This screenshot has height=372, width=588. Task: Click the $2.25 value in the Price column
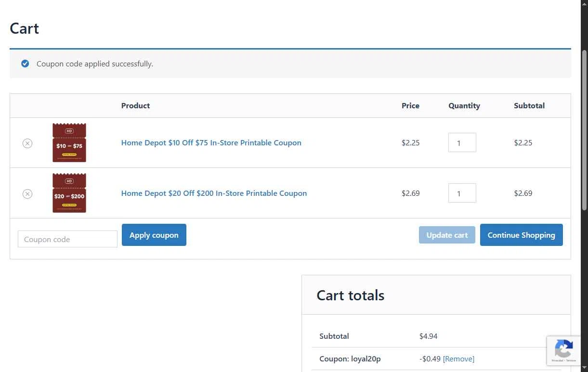click(x=411, y=142)
